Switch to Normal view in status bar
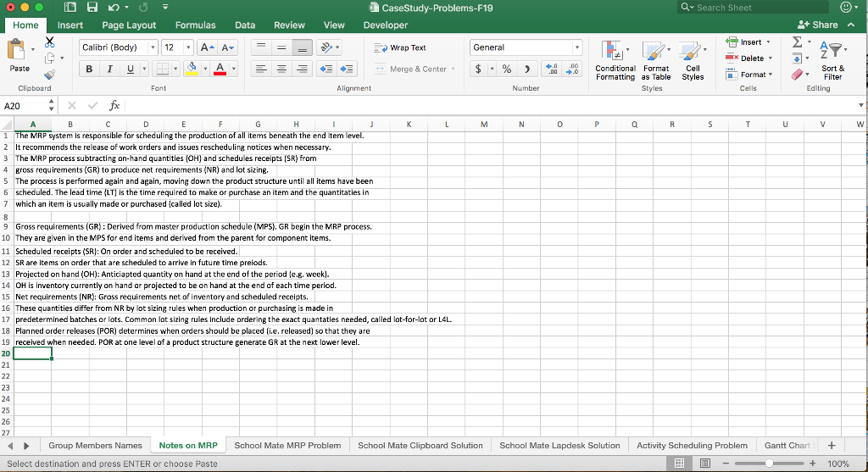Screen dimensions: 868x472 click(679, 464)
